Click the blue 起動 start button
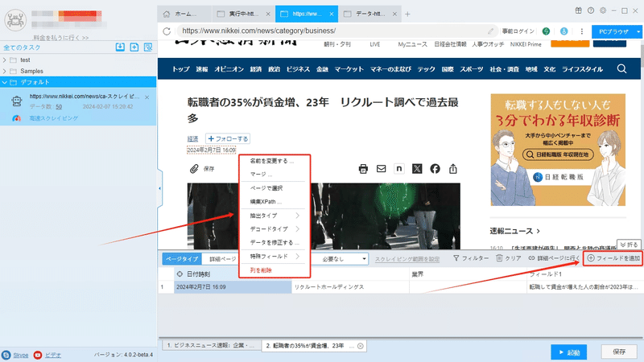Image resolution: width=644 pixels, height=362 pixels. [x=569, y=352]
